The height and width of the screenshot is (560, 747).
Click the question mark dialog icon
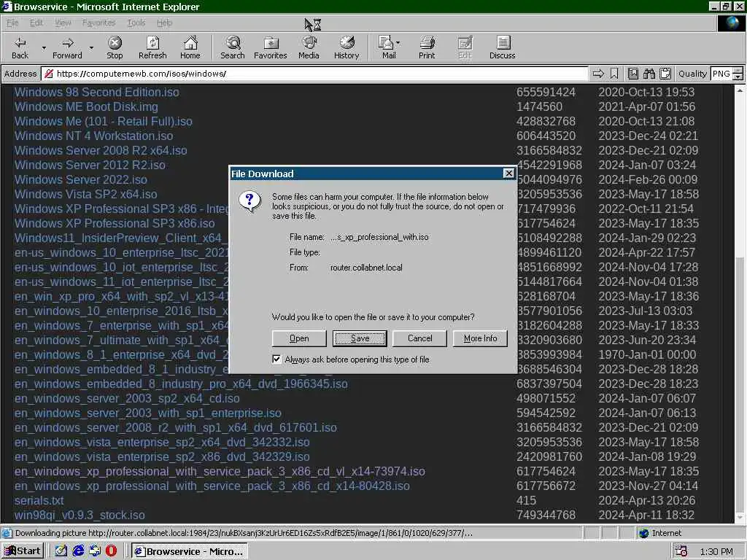[250, 202]
